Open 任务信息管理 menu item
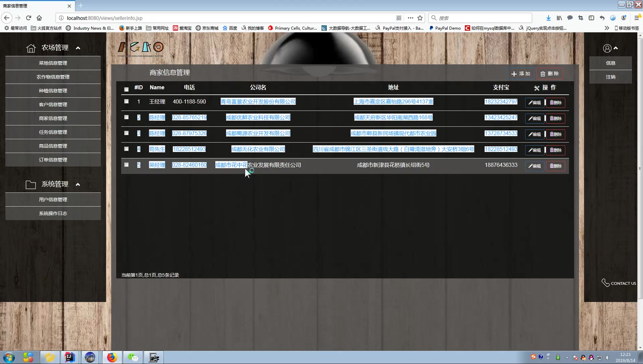643x364 pixels. (x=53, y=132)
